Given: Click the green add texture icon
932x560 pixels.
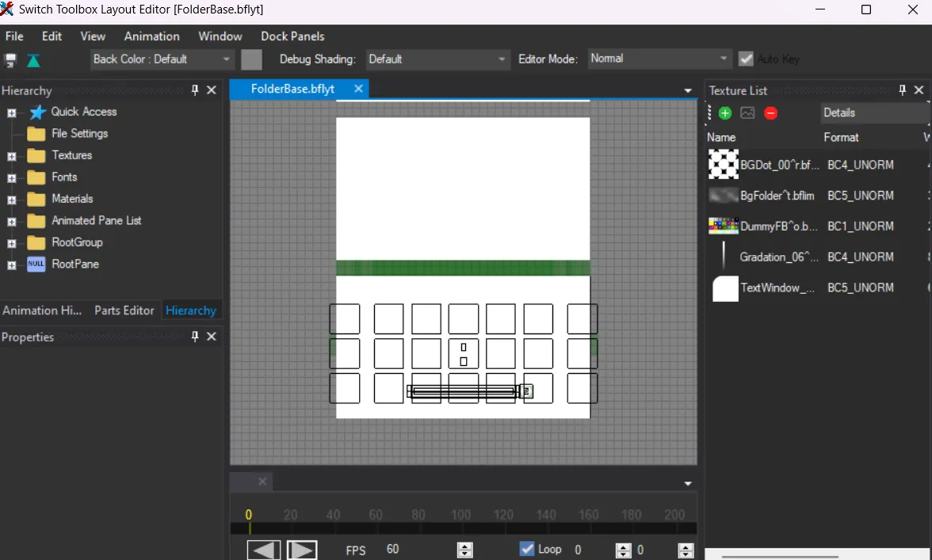Looking at the screenshot, I should (x=724, y=113).
